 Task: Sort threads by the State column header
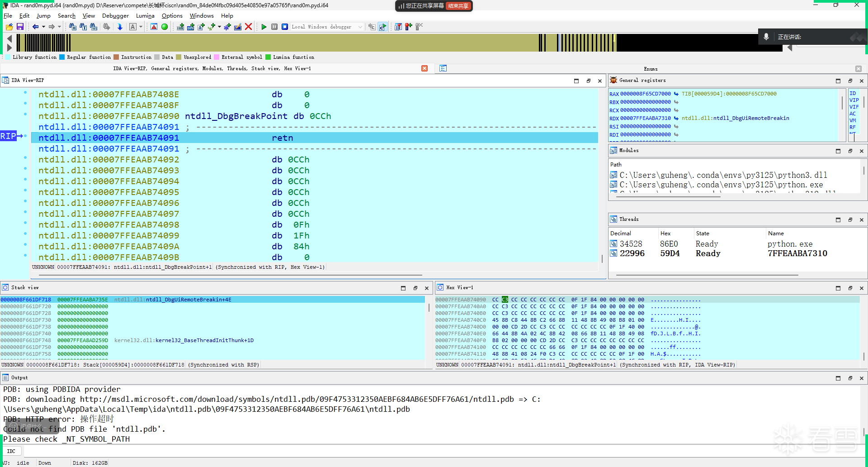click(703, 233)
